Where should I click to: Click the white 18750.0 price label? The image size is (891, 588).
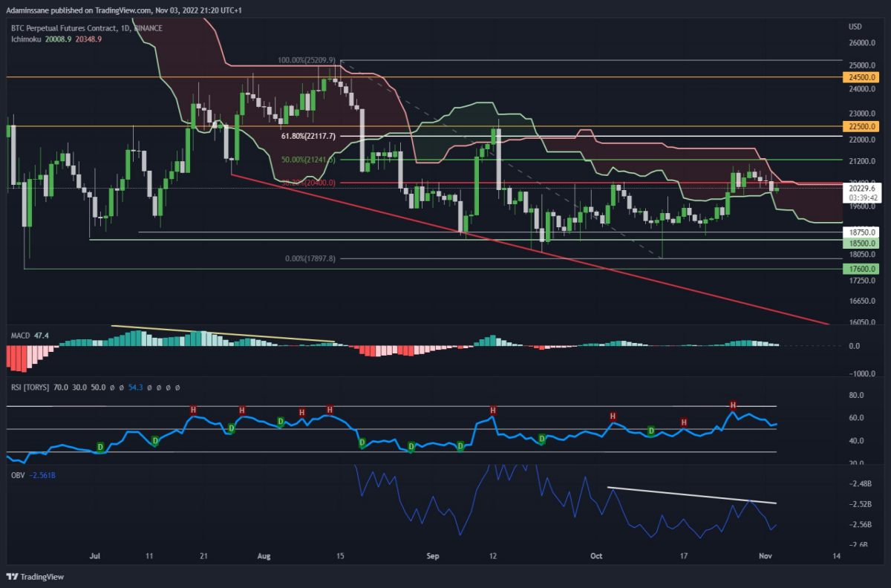[x=861, y=232]
